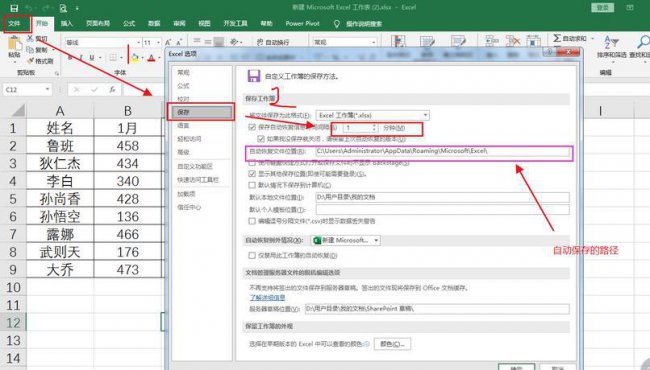The image size is (650, 370).
Task: Click the Delete Cells icon with red X
Action: (x=513, y=41)
